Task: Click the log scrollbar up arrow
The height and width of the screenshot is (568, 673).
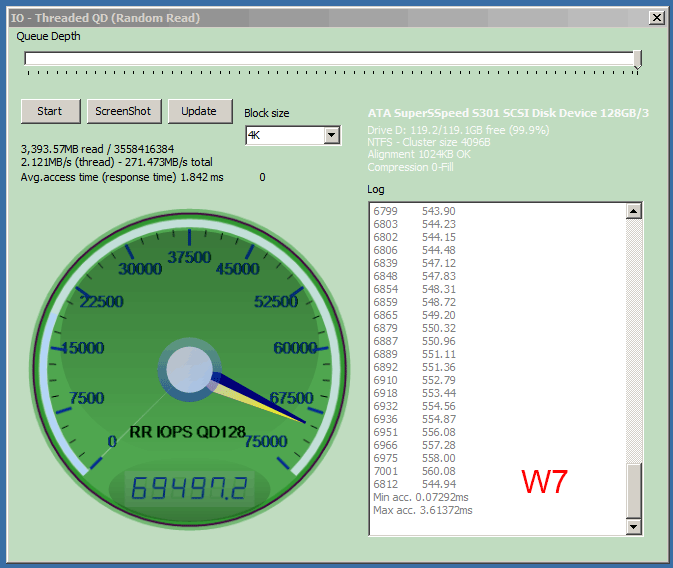Action: pos(633,211)
